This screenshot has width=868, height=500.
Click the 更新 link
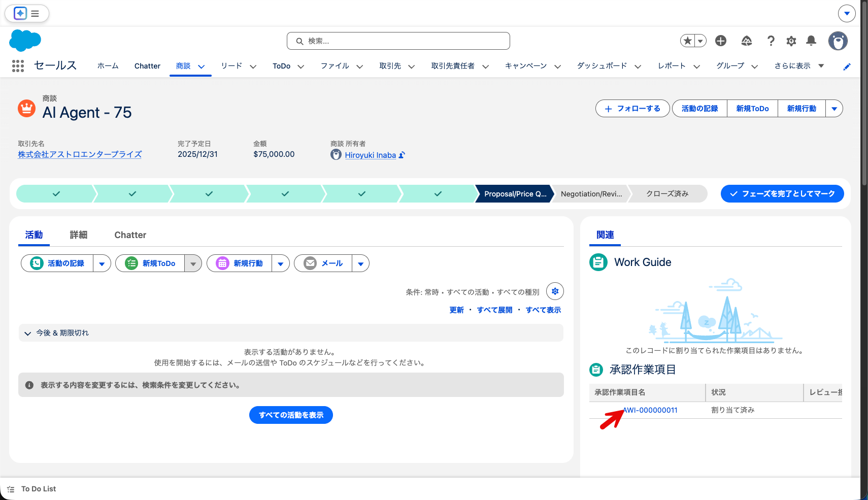tap(457, 310)
